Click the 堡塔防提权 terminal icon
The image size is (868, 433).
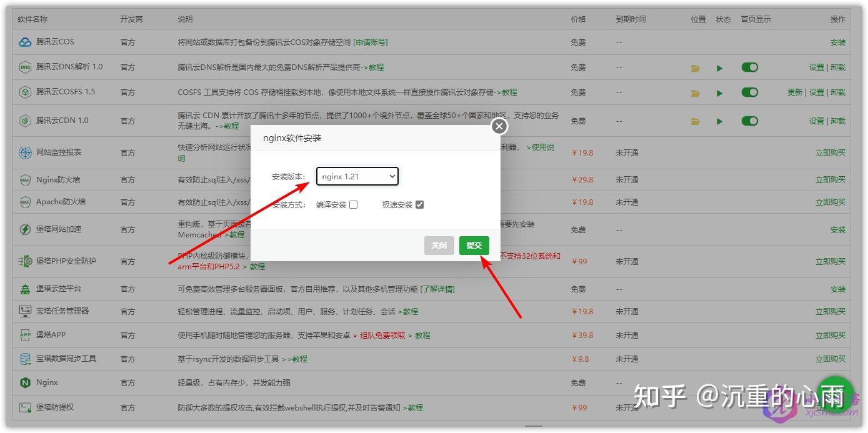(25, 407)
